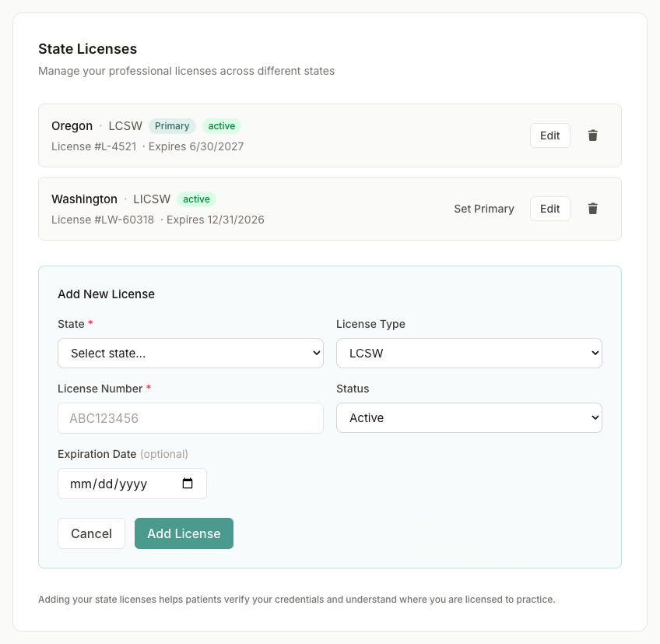Click the footer note about verifying credentials
Image resolution: width=660 pixels, height=644 pixels.
point(297,600)
